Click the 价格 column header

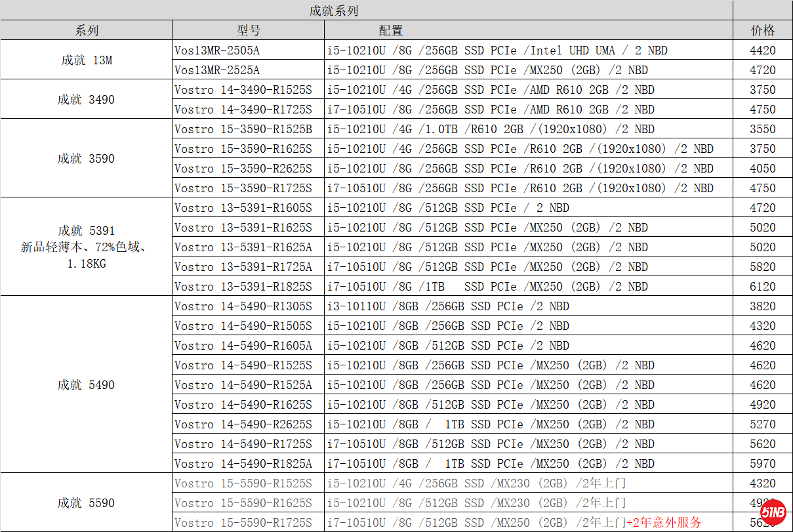pyautogui.click(x=762, y=30)
